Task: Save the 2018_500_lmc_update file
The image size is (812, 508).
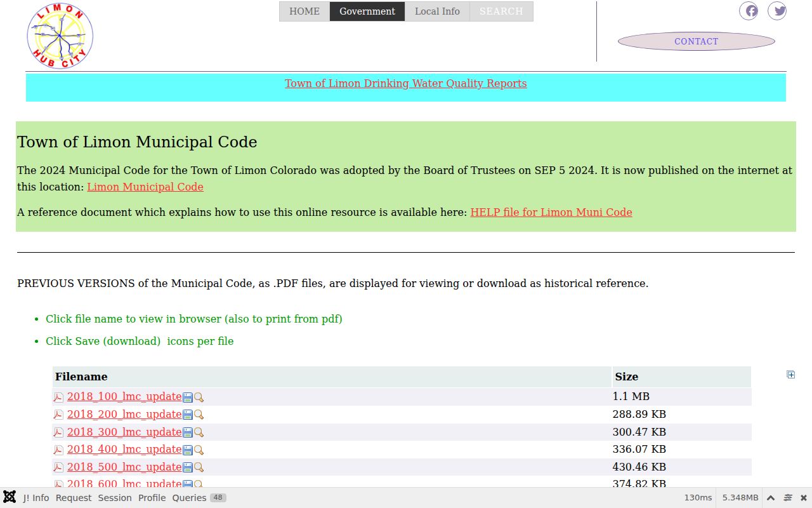Action: click(x=188, y=467)
